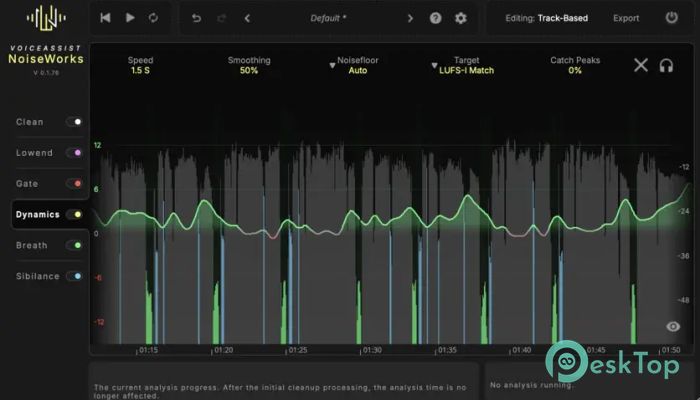Image resolution: width=700 pixels, height=400 pixels.
Task: Jump to the 01:15 timeline marker
Action: click(148, 350)
